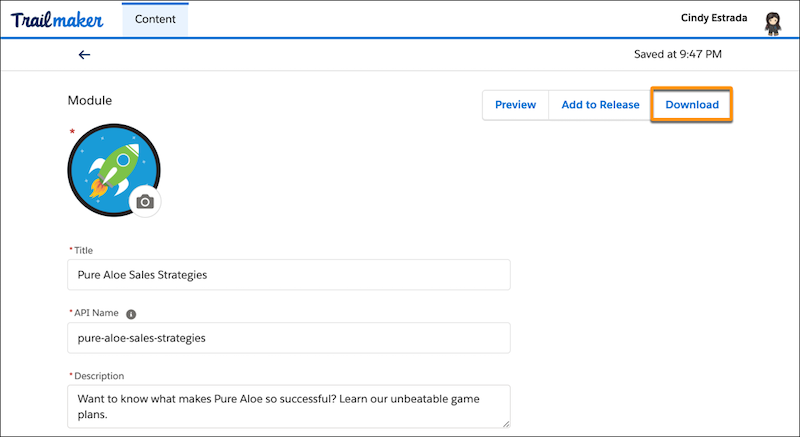Click the 'Title' field label
This screenshot has width=800, height=437.
click(83, 250)
